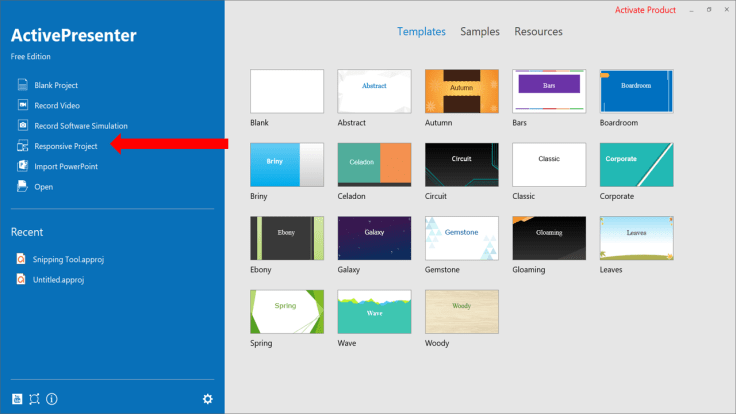The image size is (736, 414).
Task: Choose the Wave template thumbnail
Action: tap(374, 312)
